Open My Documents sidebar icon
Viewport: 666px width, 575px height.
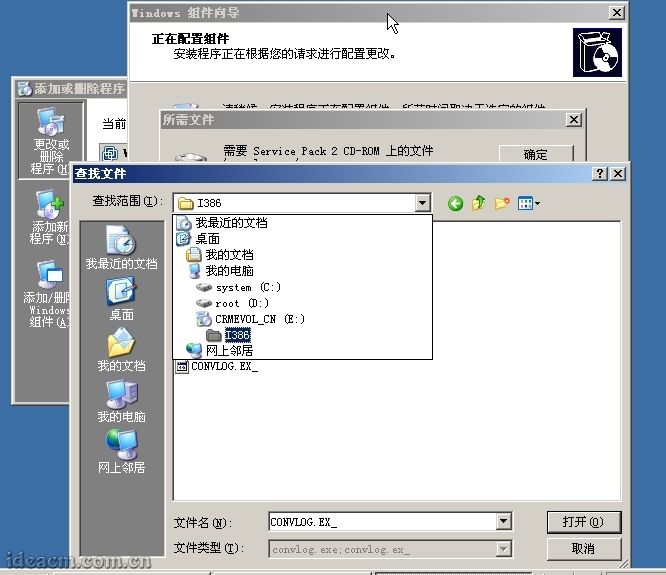(x=121, y=350)
